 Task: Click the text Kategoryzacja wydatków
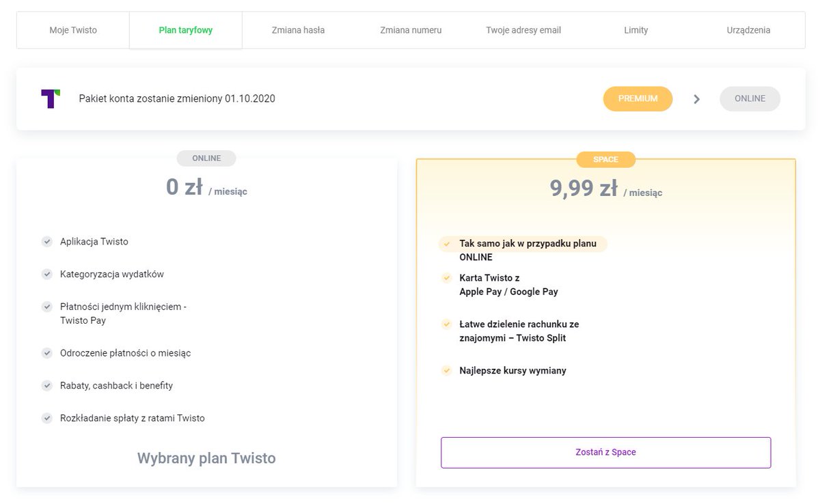pyautogui.click(x=112, y=274)
